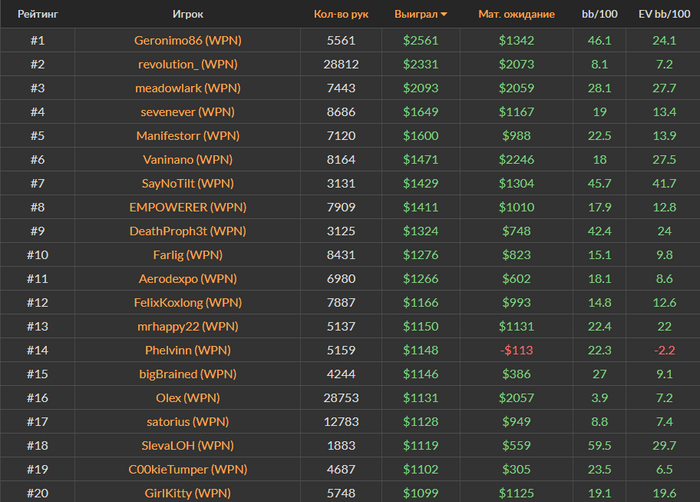The image size is (700, 502).
Task: Select negative EV bb/100 value -2.2
Action: [664, 350]
